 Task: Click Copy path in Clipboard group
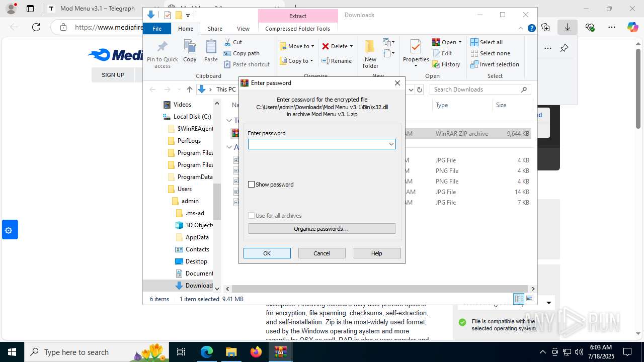click(x=242, y=53)
